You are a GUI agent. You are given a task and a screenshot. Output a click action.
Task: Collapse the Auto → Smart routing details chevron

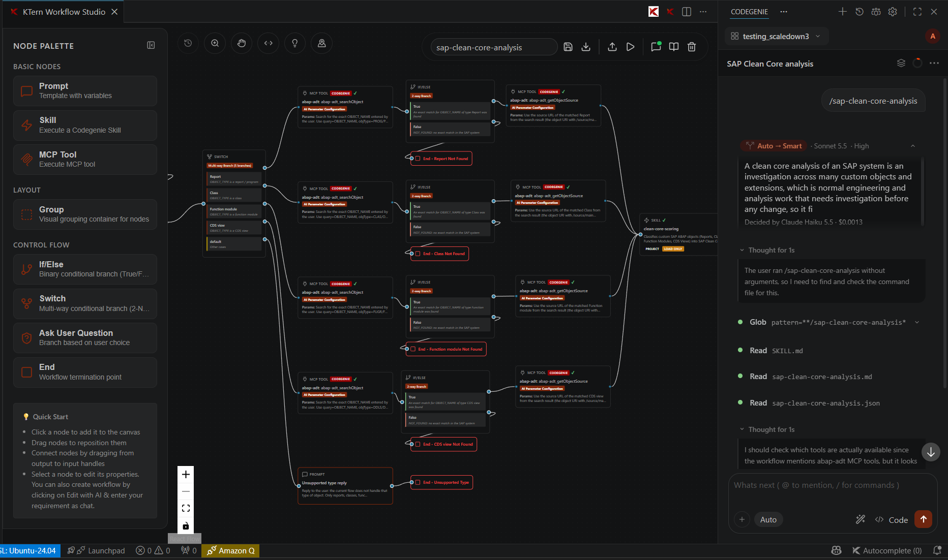coord(913,146)
